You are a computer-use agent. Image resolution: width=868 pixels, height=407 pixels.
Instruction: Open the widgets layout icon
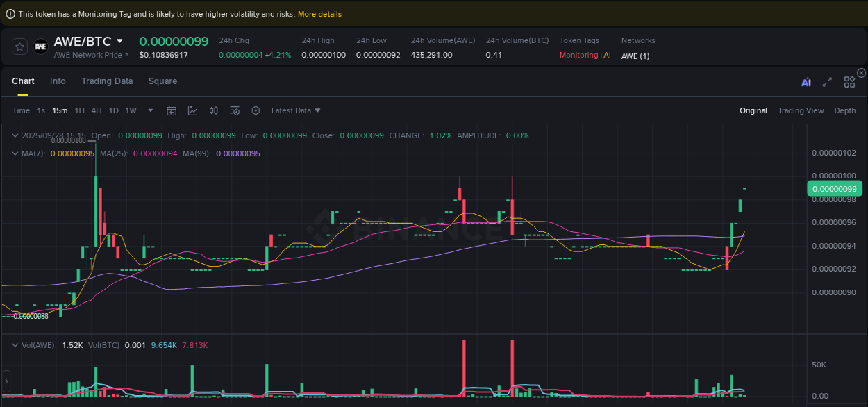tap(849, 81)
